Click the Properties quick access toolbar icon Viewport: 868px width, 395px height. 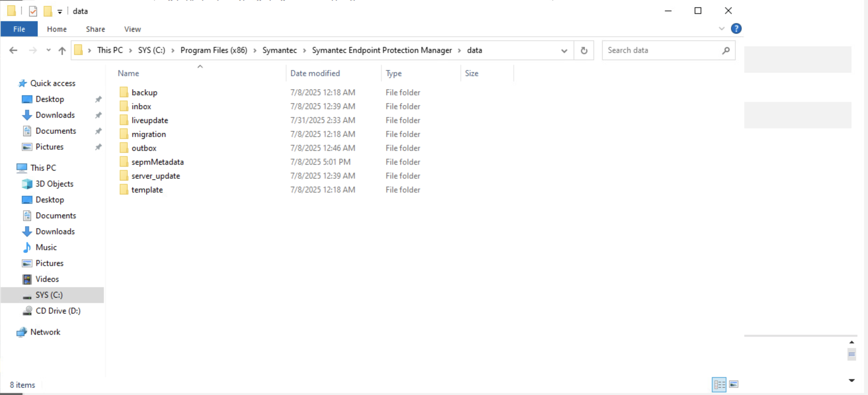point(33,11)
